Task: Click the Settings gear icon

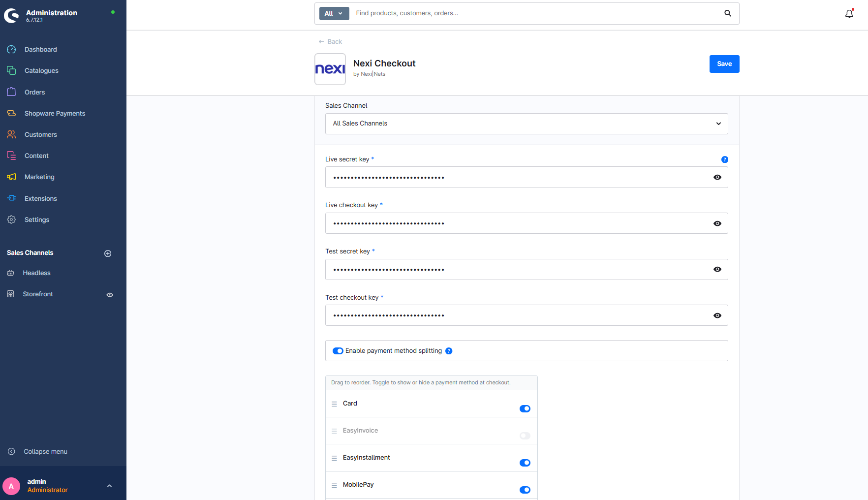Action: [x=11, y=219]
